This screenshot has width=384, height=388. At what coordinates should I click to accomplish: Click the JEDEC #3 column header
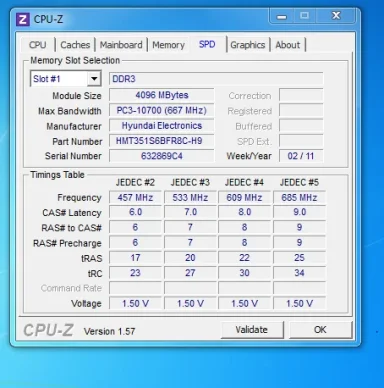[190, 183]
